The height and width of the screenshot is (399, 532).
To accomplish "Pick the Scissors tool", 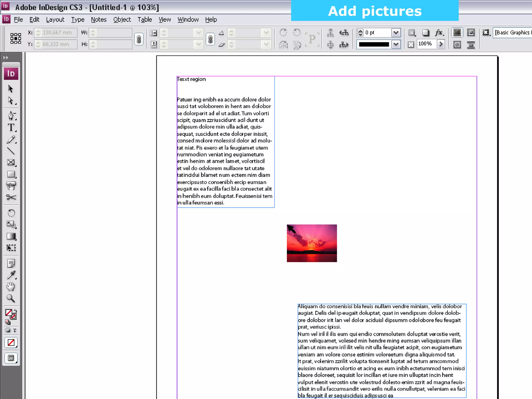I will click(x=11, y=197).
